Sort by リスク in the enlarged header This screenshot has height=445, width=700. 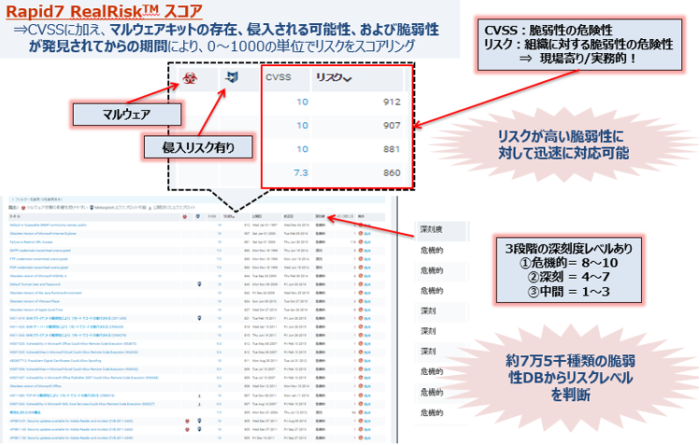pos(333,78)
